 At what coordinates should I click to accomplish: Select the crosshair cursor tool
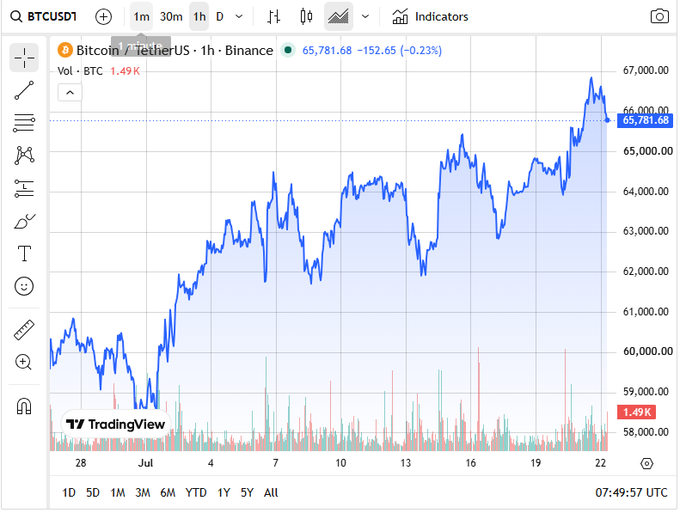point(24,57)
